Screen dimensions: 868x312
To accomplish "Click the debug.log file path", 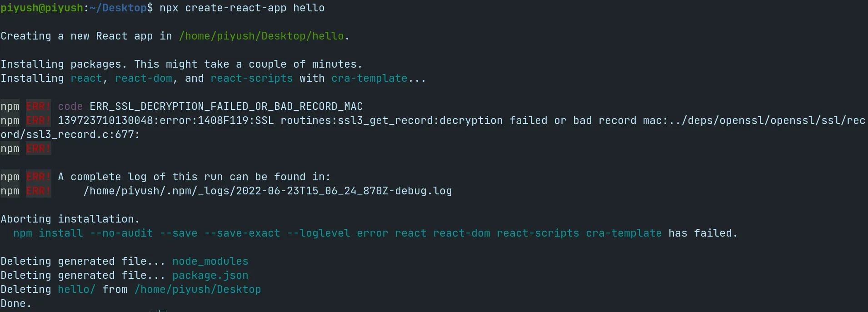I will (x=268, y=191).
